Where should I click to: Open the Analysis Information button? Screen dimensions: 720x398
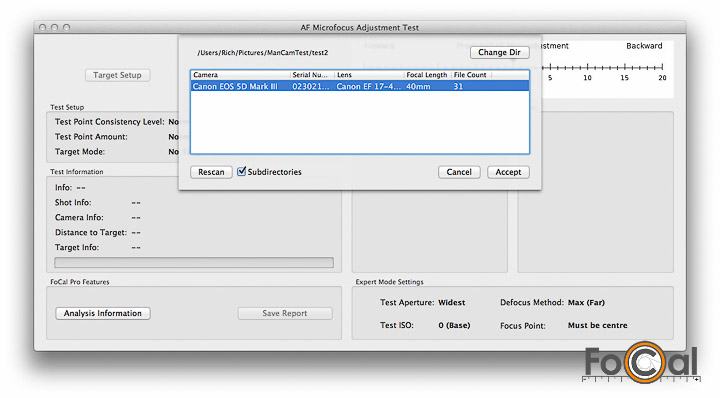pyautogui.click(x=103, y=314)
